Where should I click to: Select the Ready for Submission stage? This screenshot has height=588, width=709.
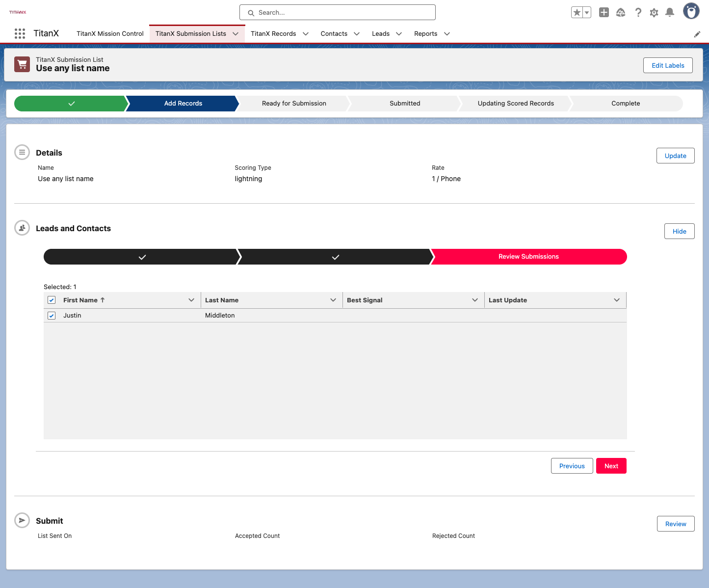point(294,104)
